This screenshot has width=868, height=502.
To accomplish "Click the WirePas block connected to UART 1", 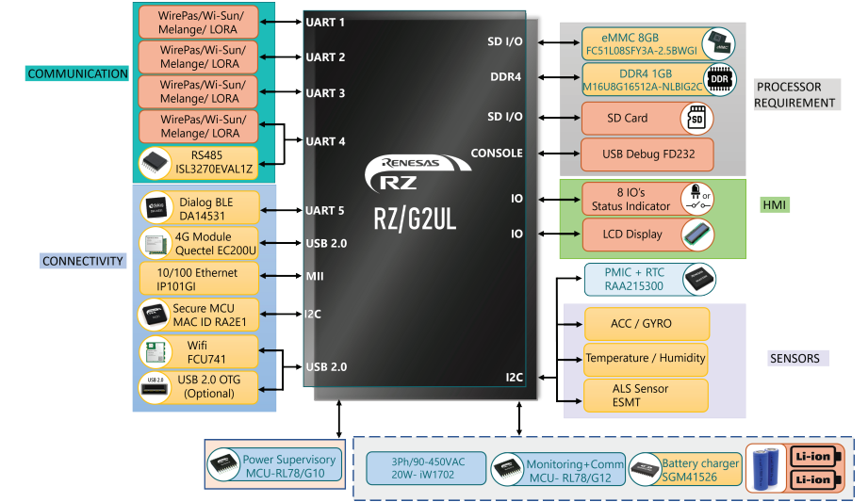I will [x=198, y=23].
